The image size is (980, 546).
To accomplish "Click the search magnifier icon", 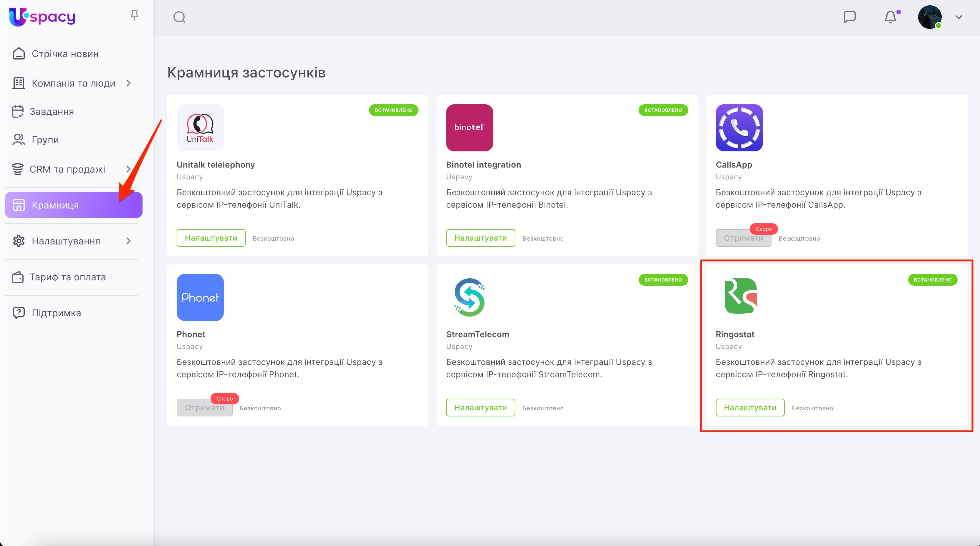I will tap(179, 17).
